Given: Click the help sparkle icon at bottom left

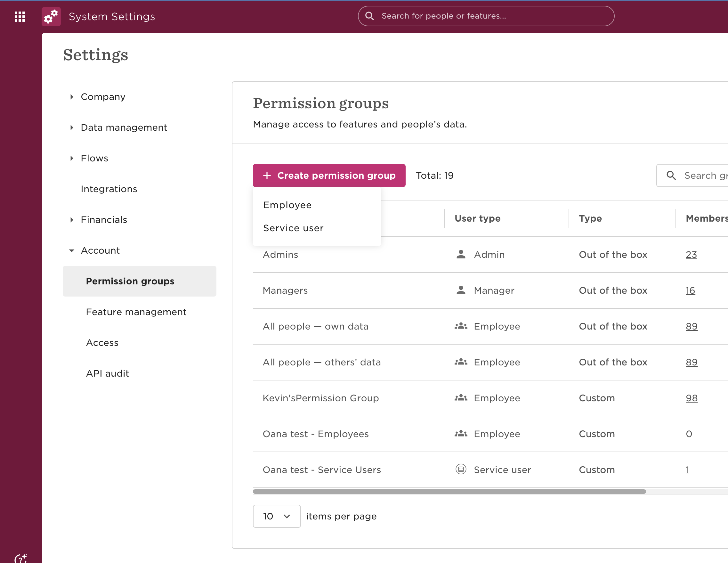Looking at the screenshot, I should point(21,558).
